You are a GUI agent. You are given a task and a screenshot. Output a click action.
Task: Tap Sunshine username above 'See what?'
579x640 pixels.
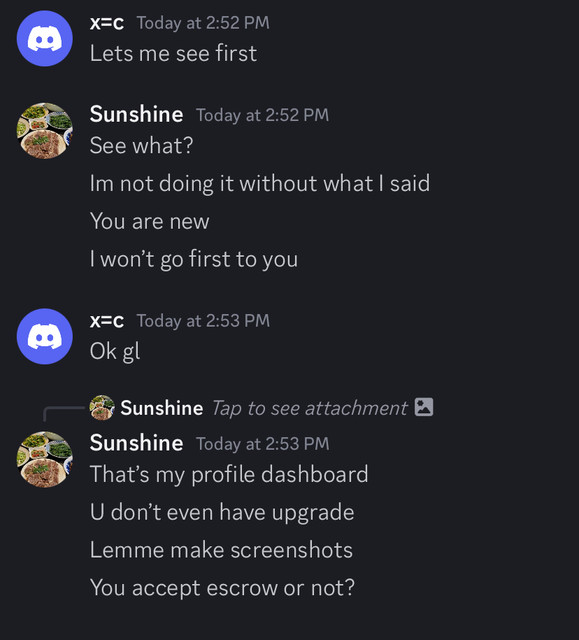click(x=136, y=114)
